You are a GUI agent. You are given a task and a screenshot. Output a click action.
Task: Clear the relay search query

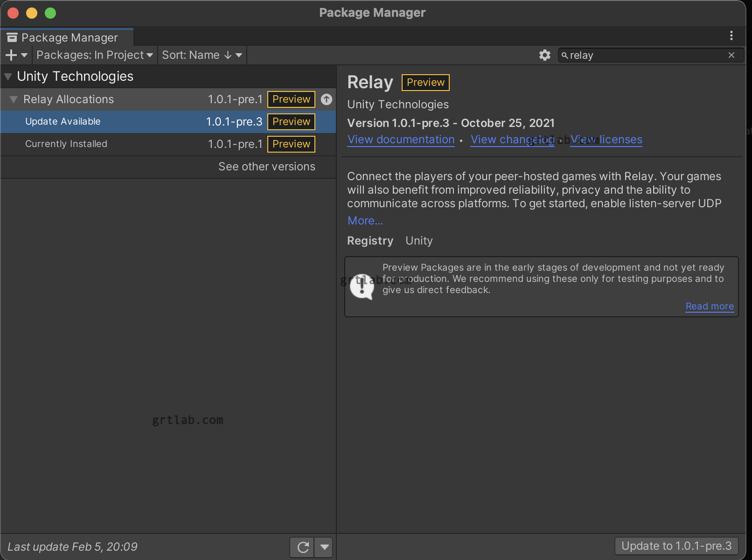pos(731,55)
